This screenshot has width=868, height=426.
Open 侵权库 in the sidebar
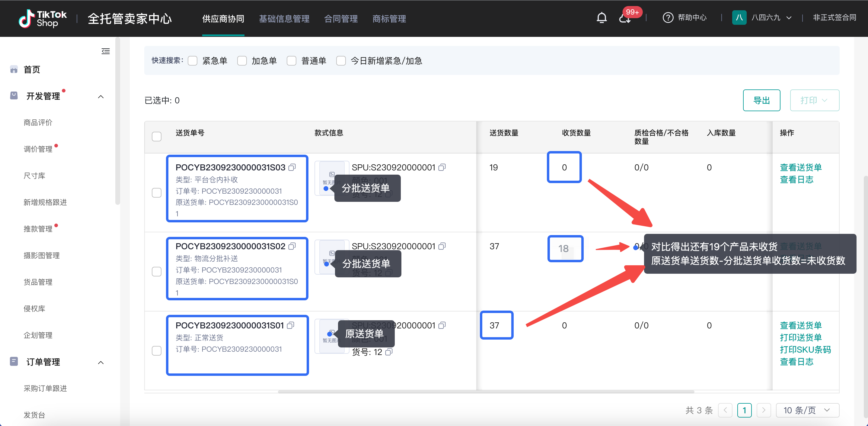pos(34,308)
